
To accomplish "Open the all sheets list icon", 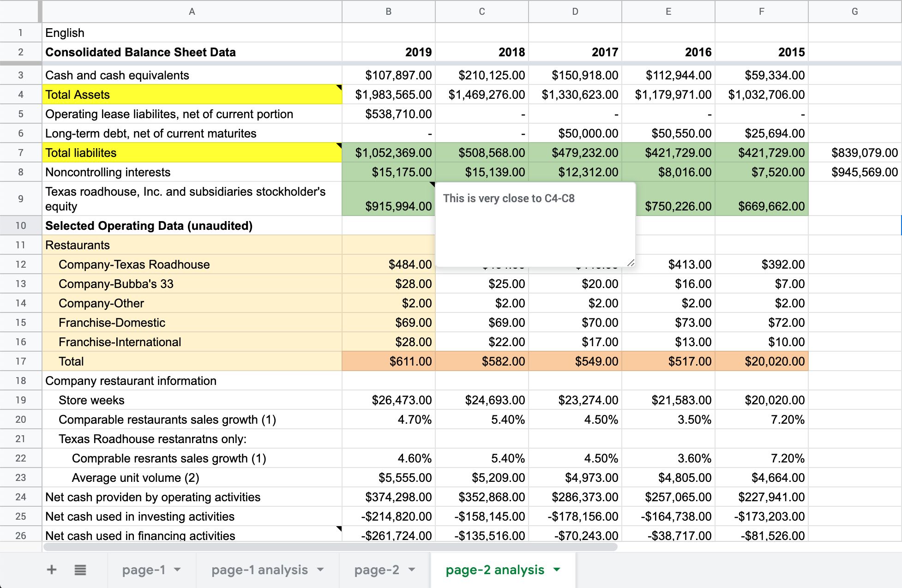I will 80,570.
